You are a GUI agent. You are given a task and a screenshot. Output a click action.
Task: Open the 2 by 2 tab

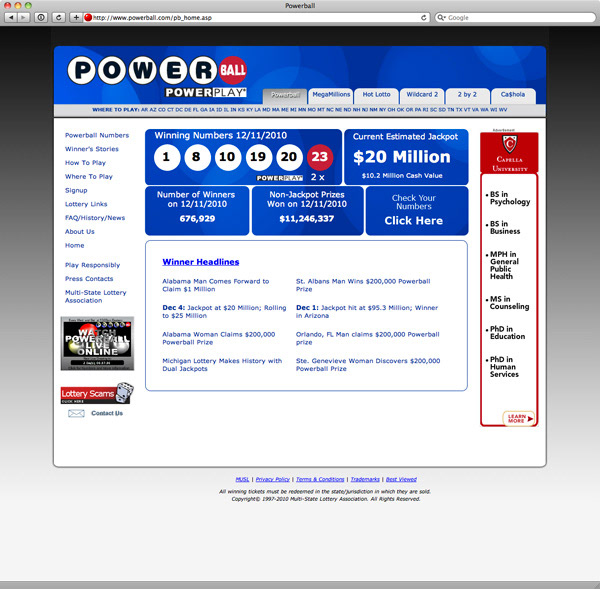pyautogui.click(x=468, y=96)
